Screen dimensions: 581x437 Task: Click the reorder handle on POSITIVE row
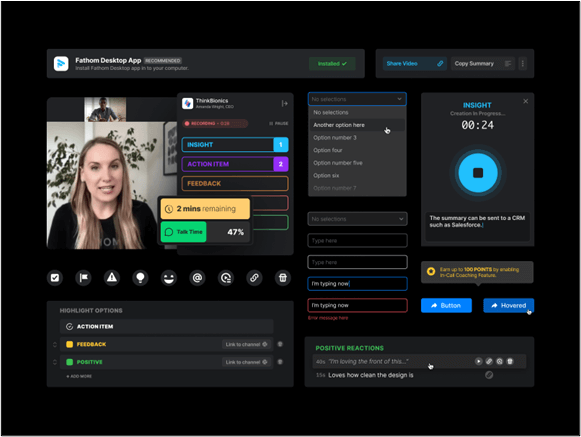pos(55,362)
